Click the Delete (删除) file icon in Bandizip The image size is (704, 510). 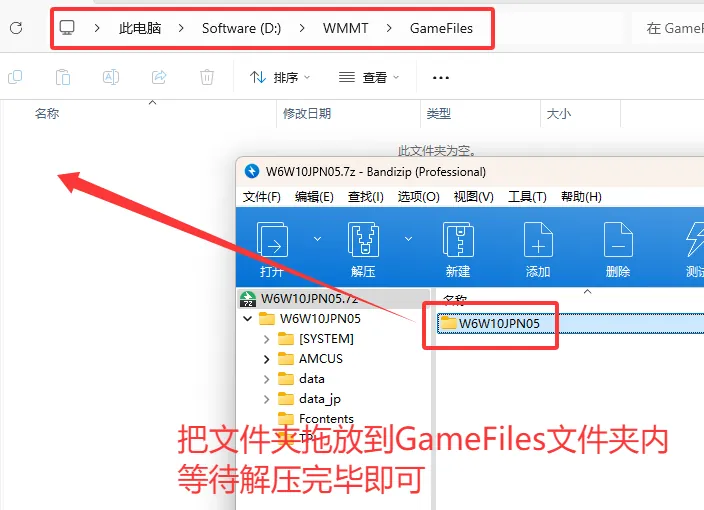coord(618,241)
